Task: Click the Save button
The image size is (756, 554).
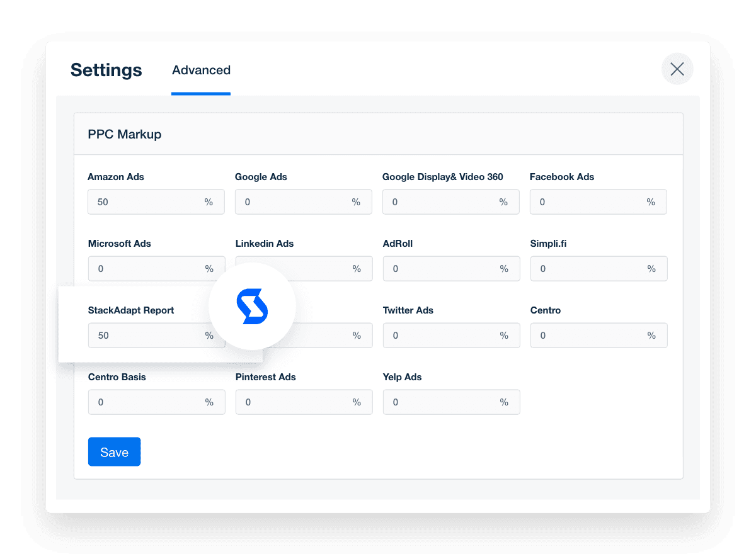Action: [114, 451]
